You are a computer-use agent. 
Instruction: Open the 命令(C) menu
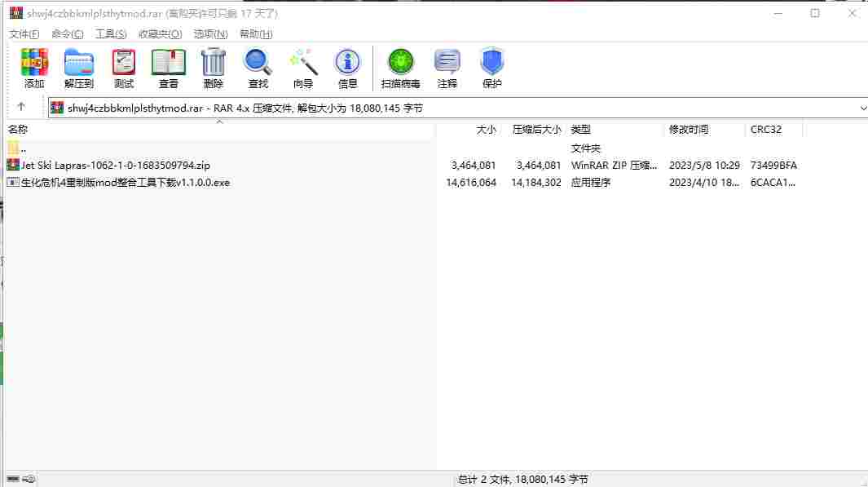(x=68, y=33)
